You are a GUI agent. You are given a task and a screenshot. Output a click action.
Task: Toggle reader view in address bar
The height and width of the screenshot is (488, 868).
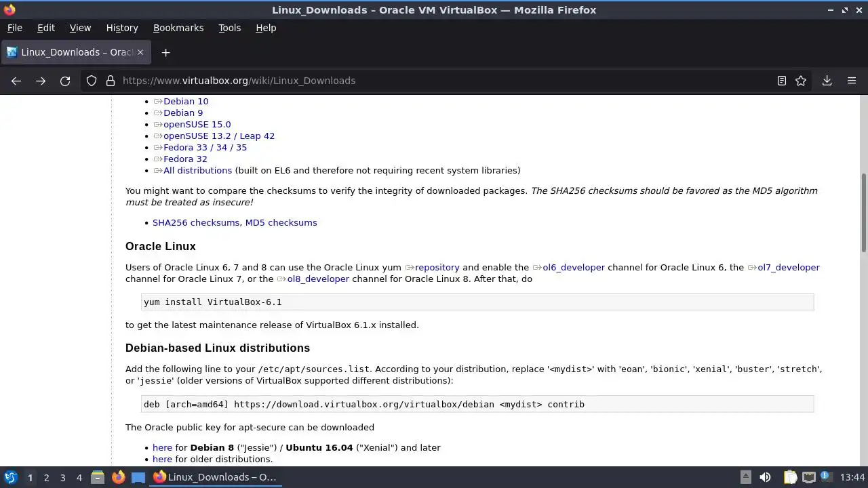tap(782, 81)
